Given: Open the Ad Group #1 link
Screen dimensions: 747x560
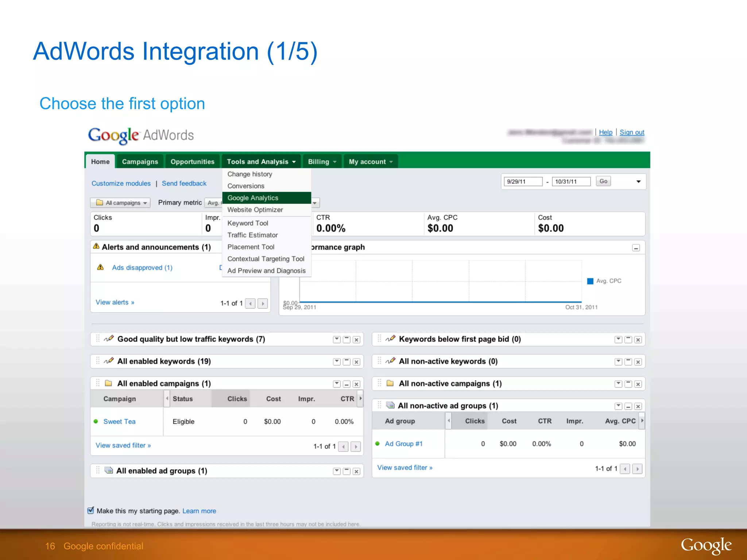Looking at the screenshot, I should (404, 444).
